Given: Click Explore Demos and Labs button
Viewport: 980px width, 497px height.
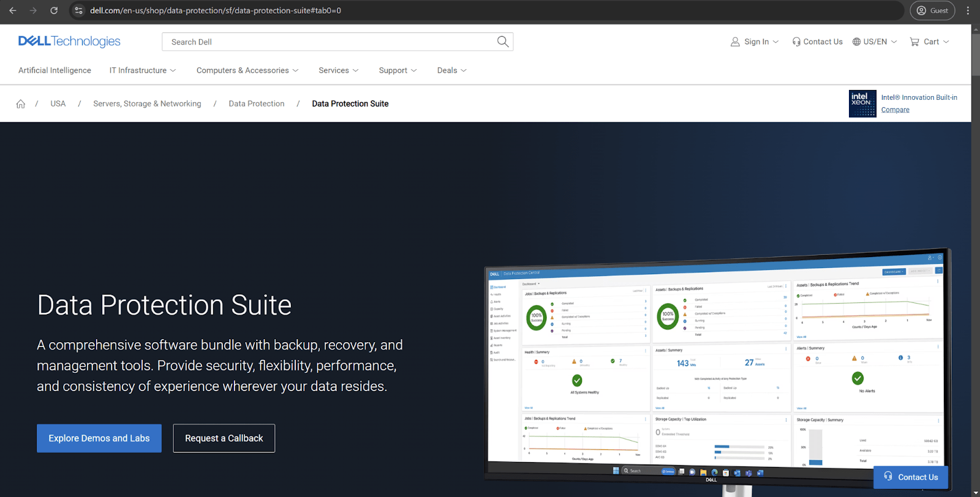Looking at the screenshot, I should [99, 438].
